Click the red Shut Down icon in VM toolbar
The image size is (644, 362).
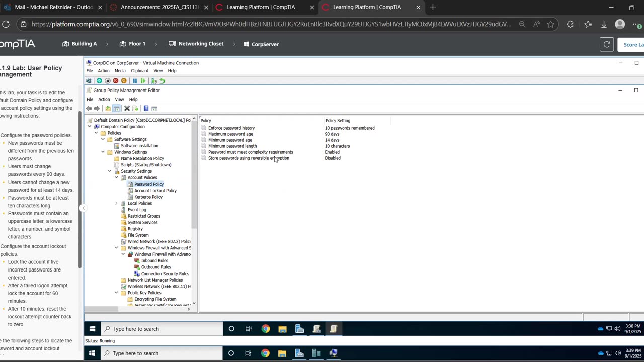[x=115, y=81]
